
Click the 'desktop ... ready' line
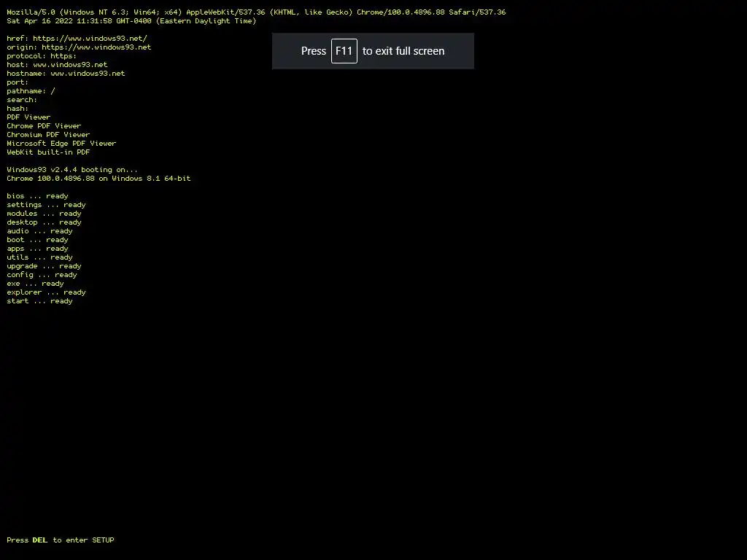pyautogui.click(x=44, y=222)
